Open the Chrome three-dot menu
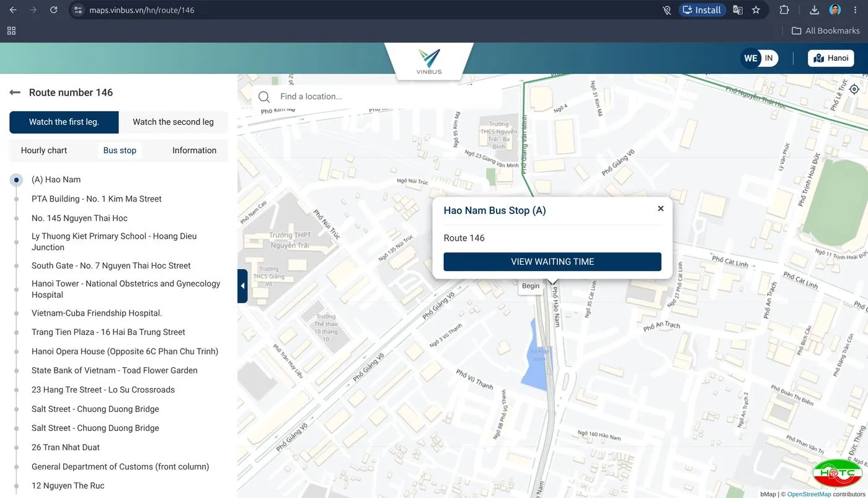This screenshot has width=868, height=498. click(x=856, y=10)
